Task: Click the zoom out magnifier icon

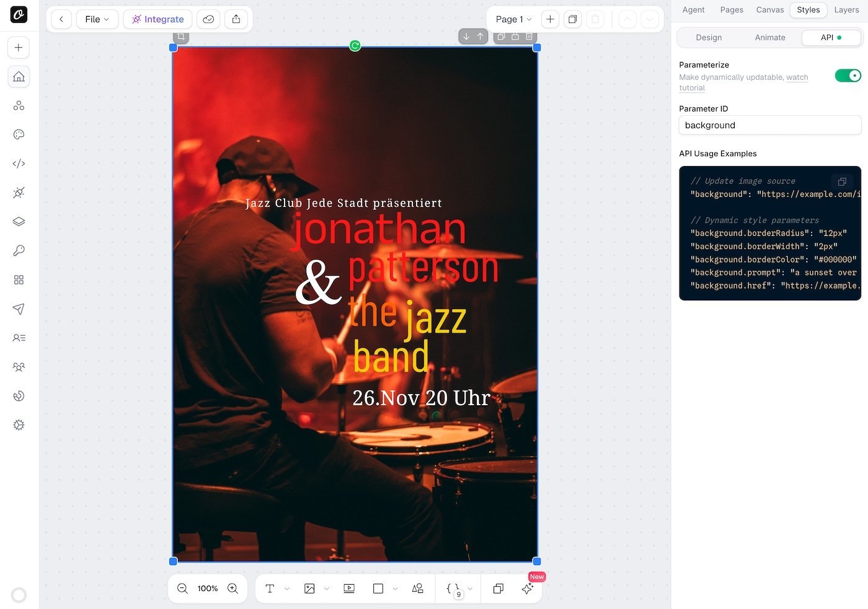Action: (182, 589)
